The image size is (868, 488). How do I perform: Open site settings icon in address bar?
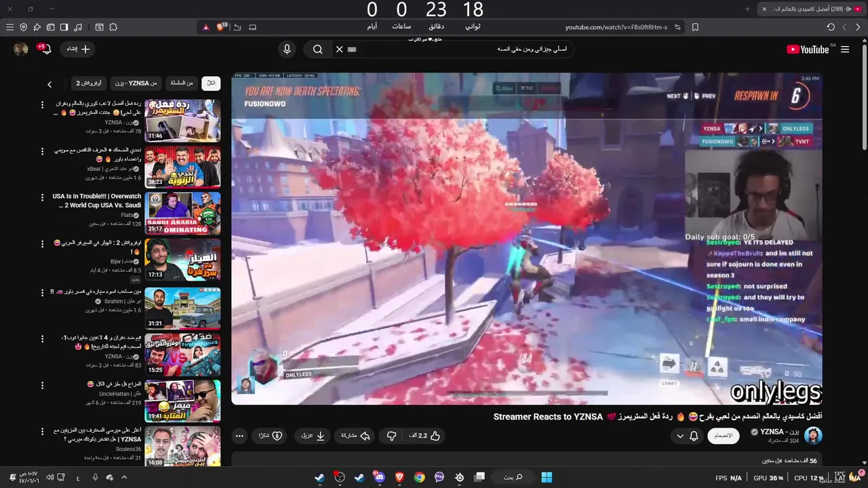(x=676, y=27)
